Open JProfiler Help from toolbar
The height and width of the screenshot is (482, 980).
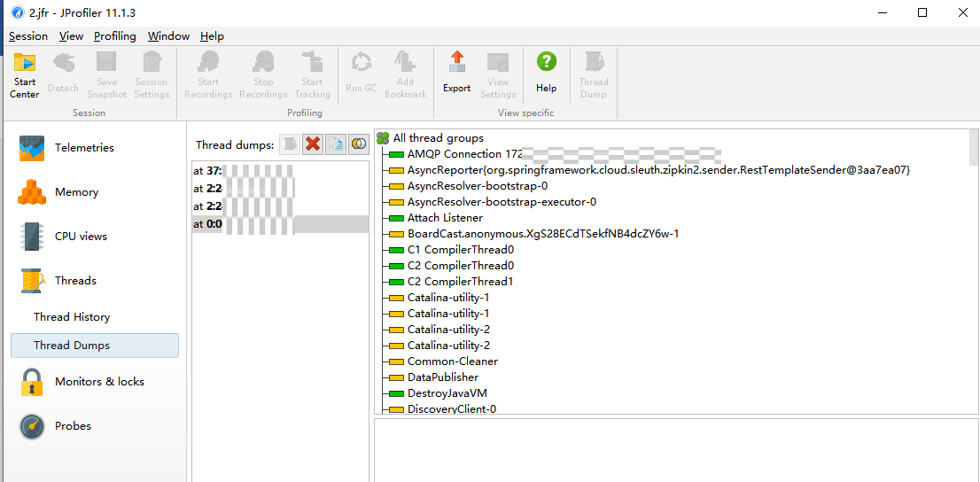click(546, 73)
